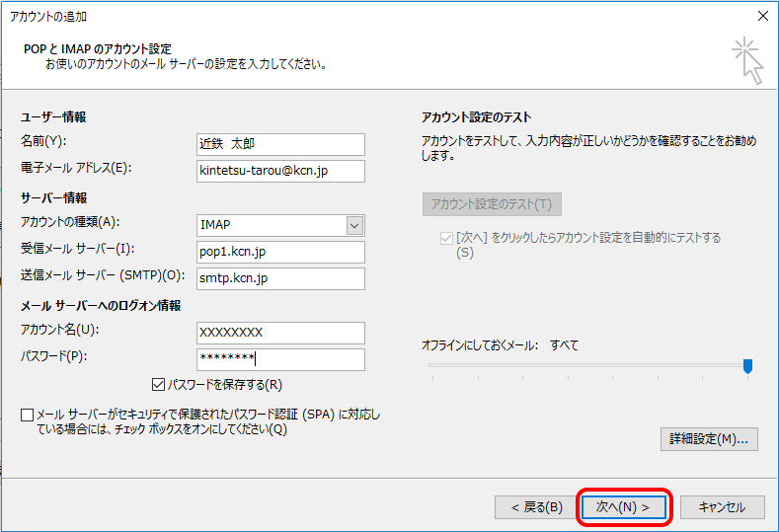779x532 pixels.
Task: Enable the SPA password authentication checkbox
Action: [x=28, y=415]
